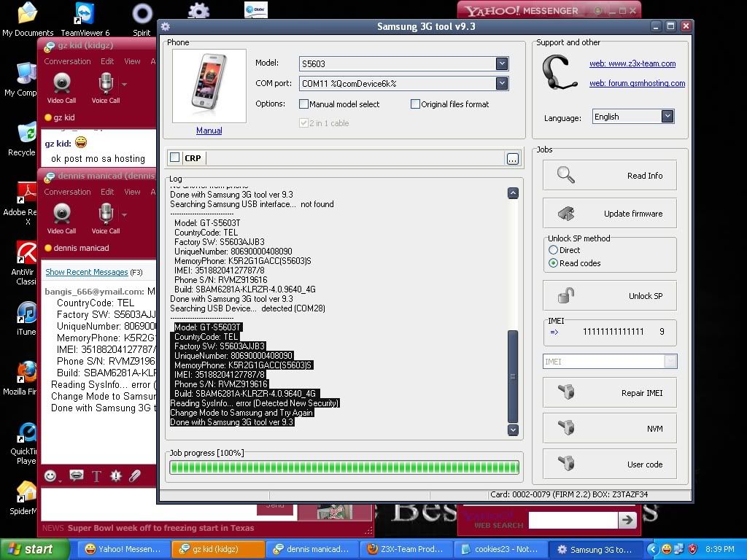Viewport: 747px width, 560px height.
Task: Open the Manual link under phone image
Action: [209, 131]
